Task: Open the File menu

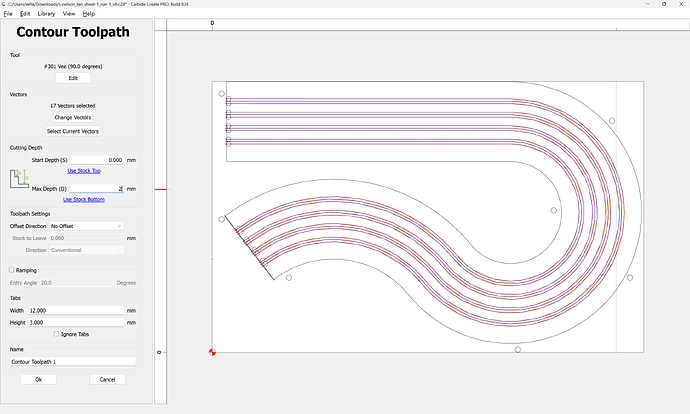Action: [x=8, y=14]
